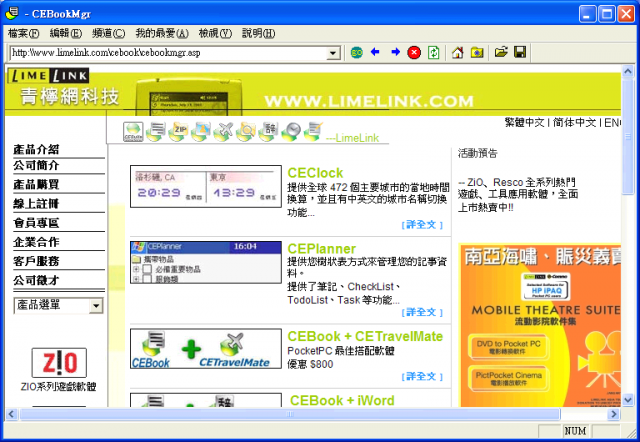640x442 pixels.
Task: Click the vertical scrollbar down arrow
Action: point(628,400)
